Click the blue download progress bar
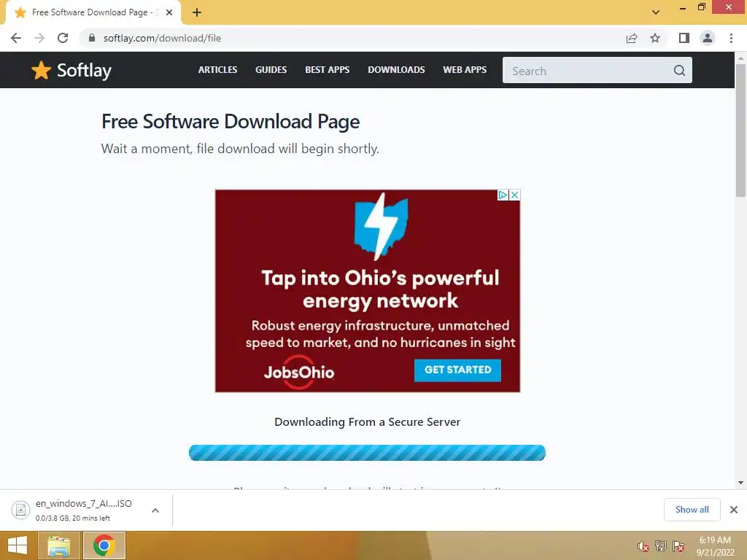Screen dimensions: 747x560 [x=367, y=453]
